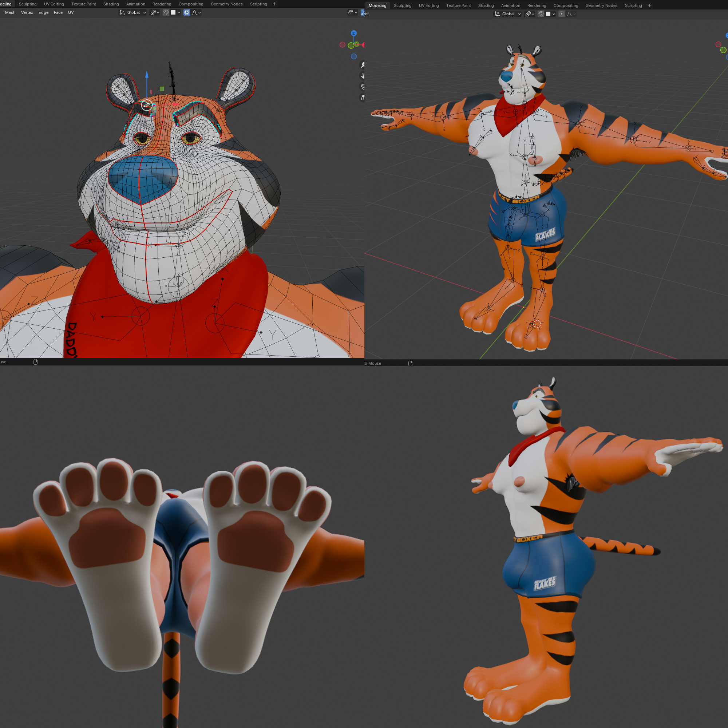Switch to Shading workspace in left window
The width and height of the screenshot is (728, 728).
tap(111, 4)
